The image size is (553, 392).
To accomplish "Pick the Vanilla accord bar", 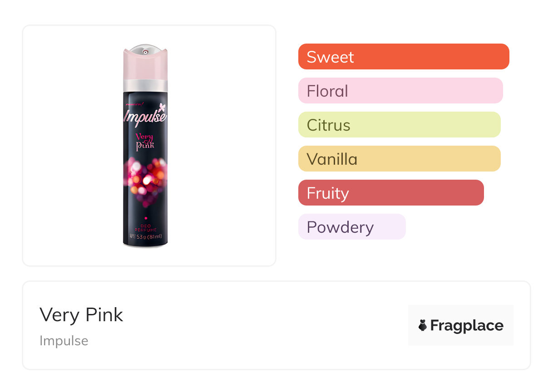I will point(399,159).
